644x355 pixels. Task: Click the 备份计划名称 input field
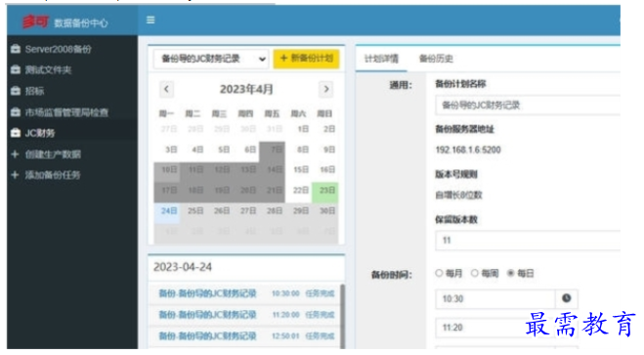point(528,106)
